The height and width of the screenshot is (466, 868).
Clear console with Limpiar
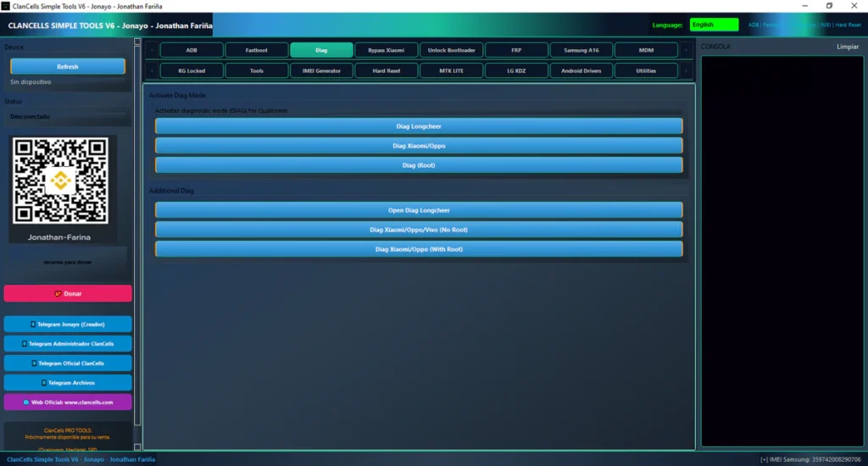coord(848,47)
